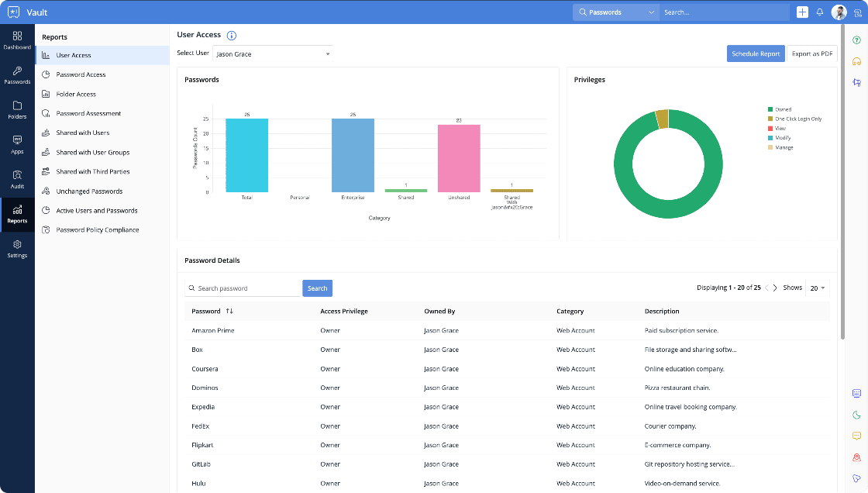Expand the Passwords scope dropdown in top search

(x=653, y=12)
